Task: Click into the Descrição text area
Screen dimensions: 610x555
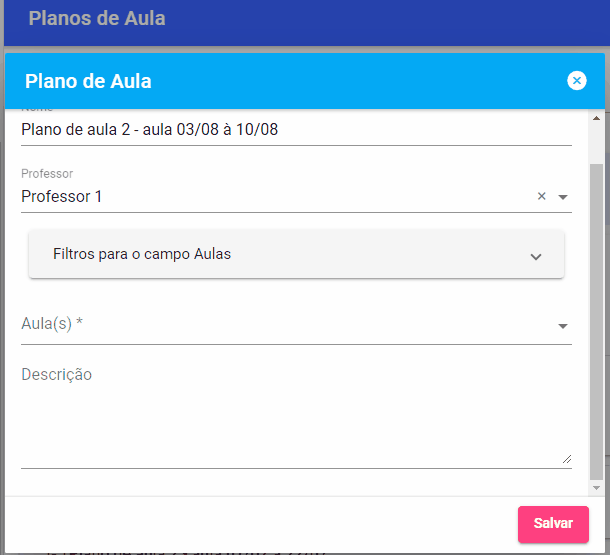Action: (296, 416)
